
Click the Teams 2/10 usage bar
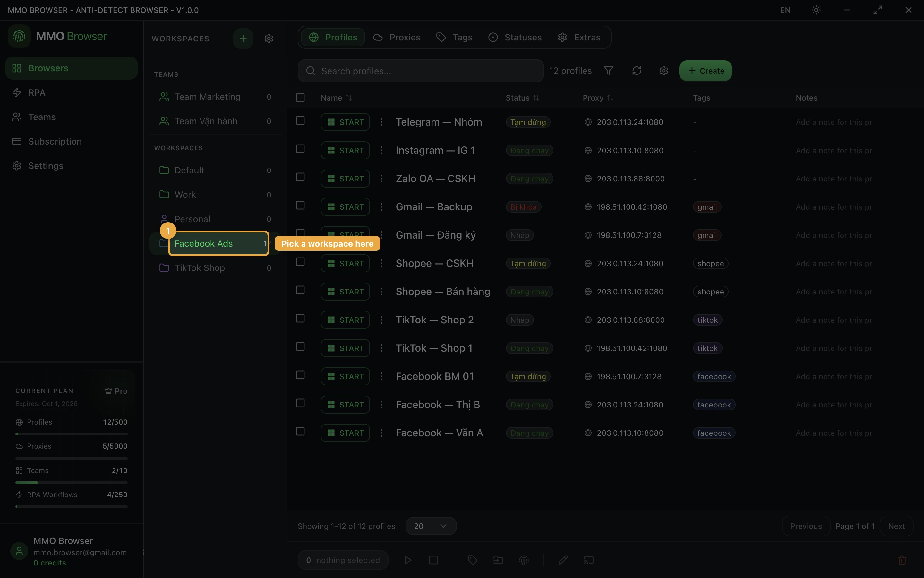[72, 483]
